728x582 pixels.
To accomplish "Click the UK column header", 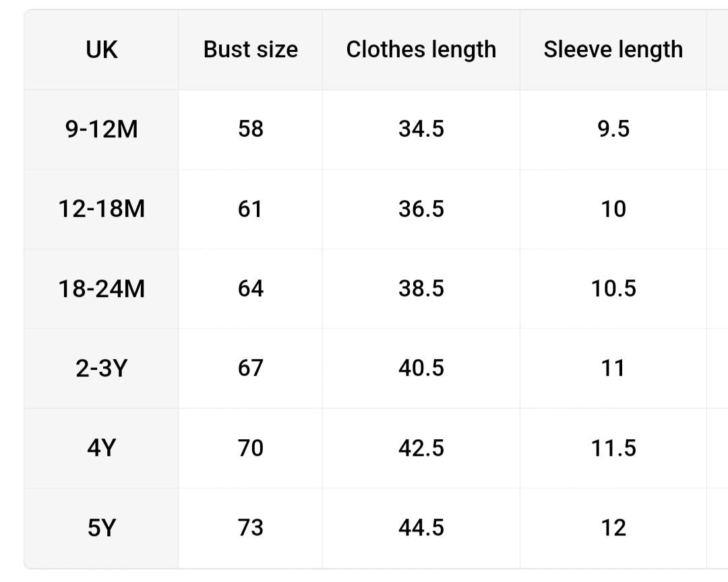I will pos(102,49).
